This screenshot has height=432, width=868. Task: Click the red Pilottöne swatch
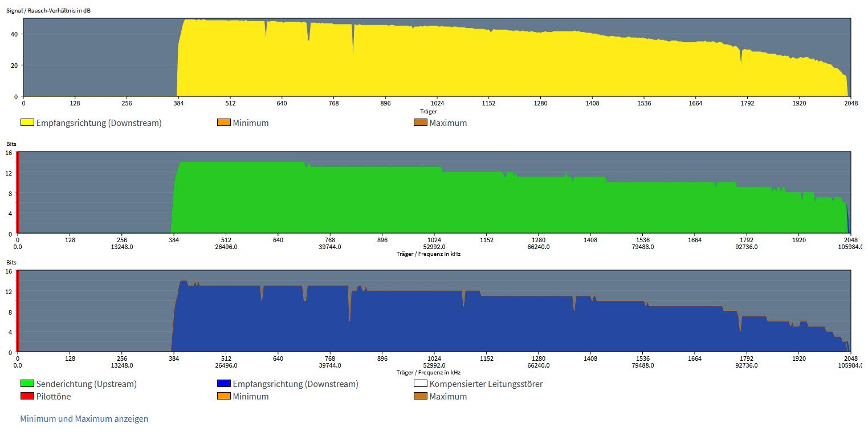(27, 396)
